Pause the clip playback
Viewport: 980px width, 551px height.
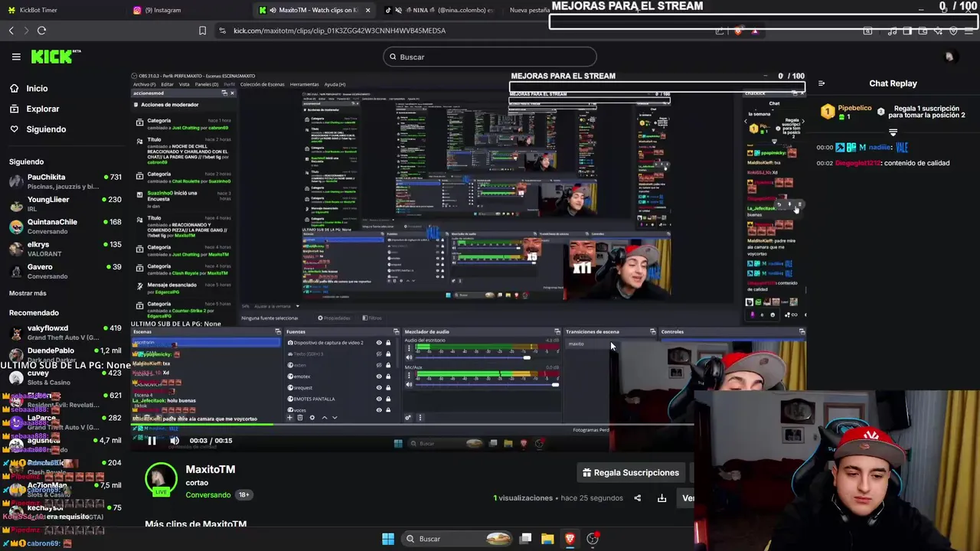click(x=152, y=440)
